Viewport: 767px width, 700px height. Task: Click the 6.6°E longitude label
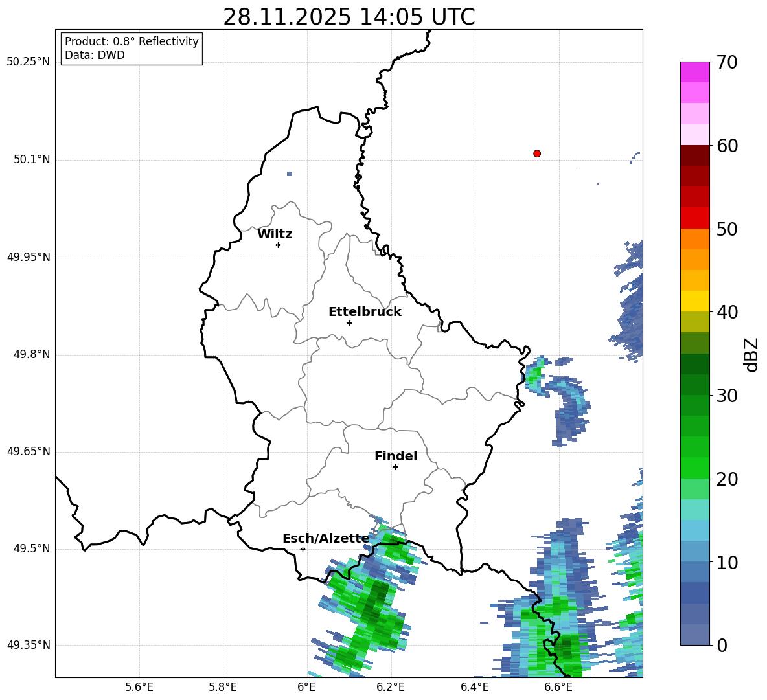pos(558,688)
